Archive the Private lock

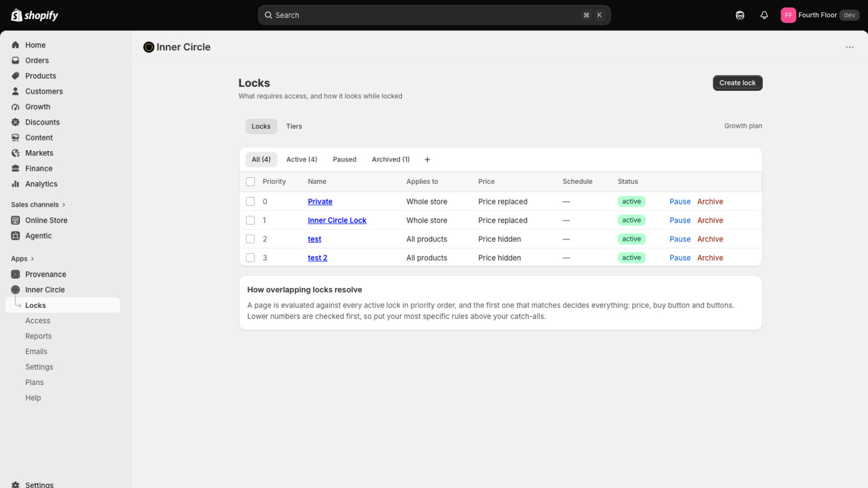click(x=710, y=202)
